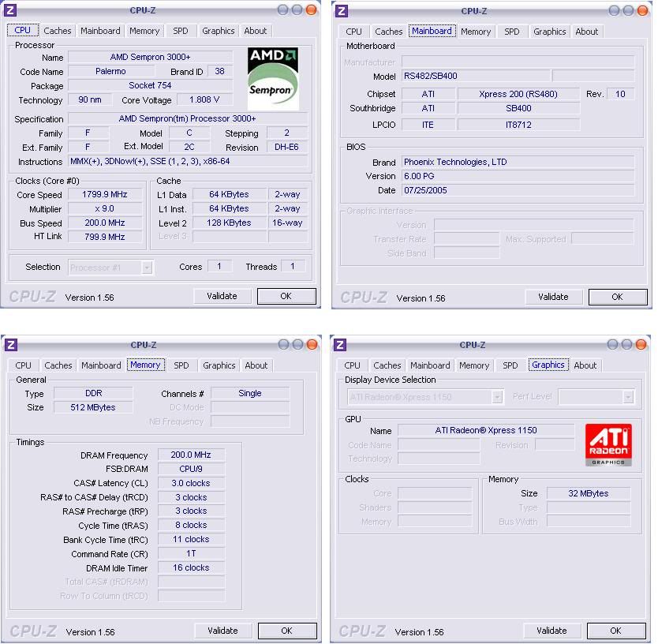Click the CAS# Latency value 3.0 clocks
The image size is (658, 644).
pos(191,483)
